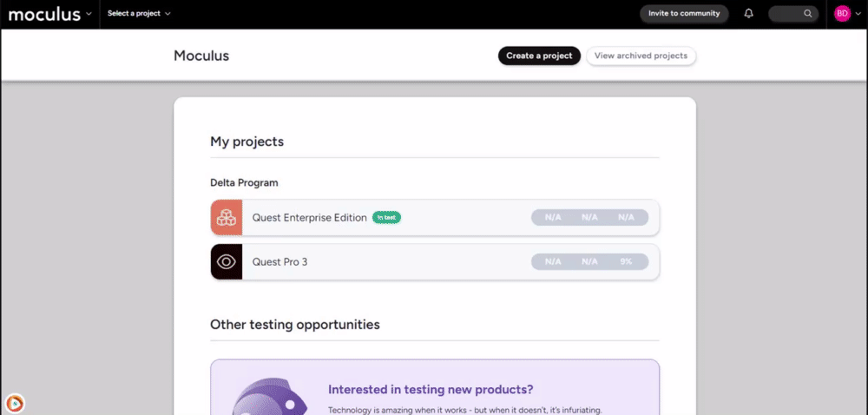Open the Quest Pro 3 project
The width and height of the screenshot is (868, 415).
pos(279,261)
